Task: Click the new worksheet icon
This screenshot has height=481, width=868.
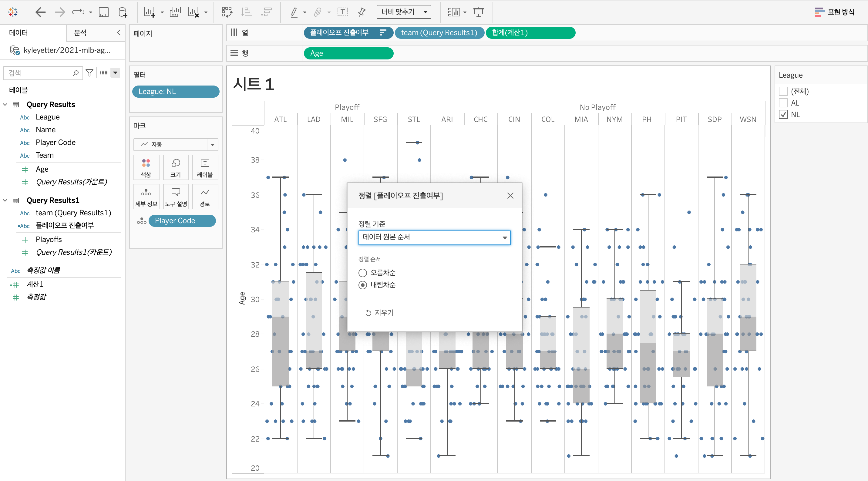Action: 149,12
